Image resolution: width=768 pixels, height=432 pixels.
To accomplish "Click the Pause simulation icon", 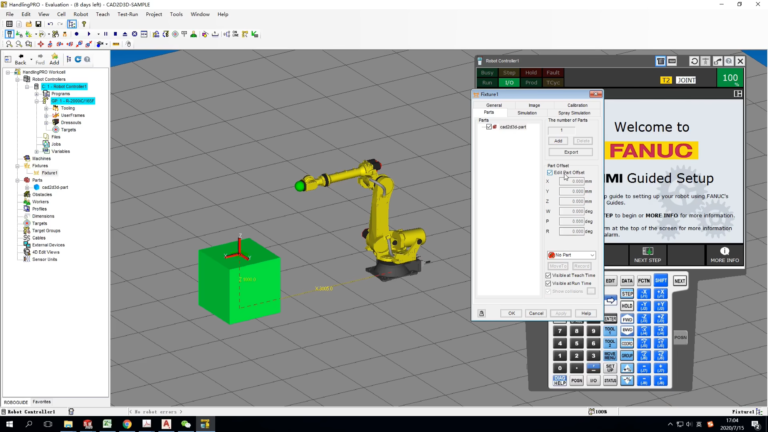I will (105, 34).
